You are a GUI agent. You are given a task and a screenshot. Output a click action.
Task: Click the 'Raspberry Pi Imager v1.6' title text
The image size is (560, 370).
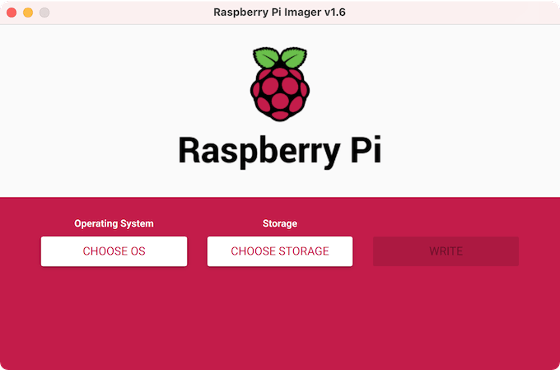pyautogui.click(x=279, y=12)
